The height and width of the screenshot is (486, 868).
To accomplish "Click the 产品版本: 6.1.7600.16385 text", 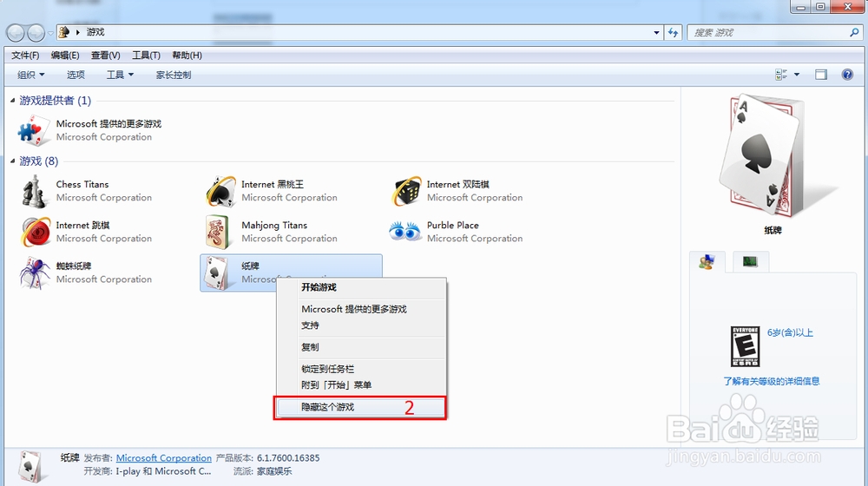I will pyautogui.click(x=267, y=457).
